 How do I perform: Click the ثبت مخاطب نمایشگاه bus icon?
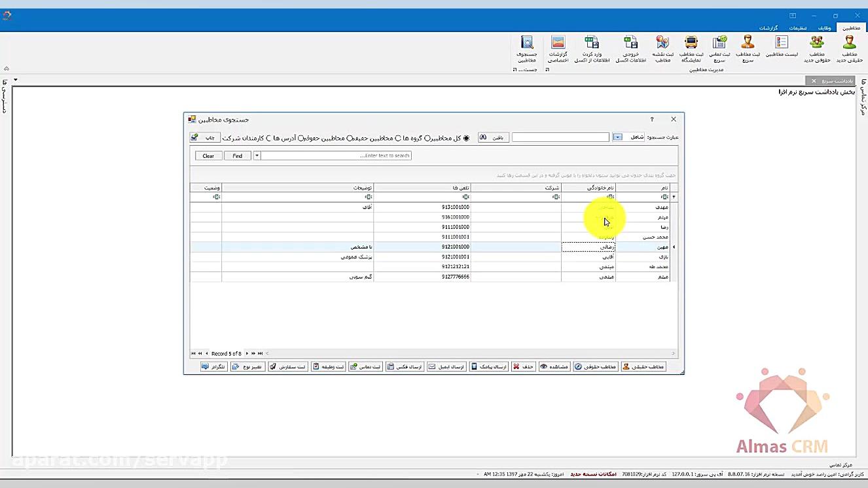pos(691,48)
